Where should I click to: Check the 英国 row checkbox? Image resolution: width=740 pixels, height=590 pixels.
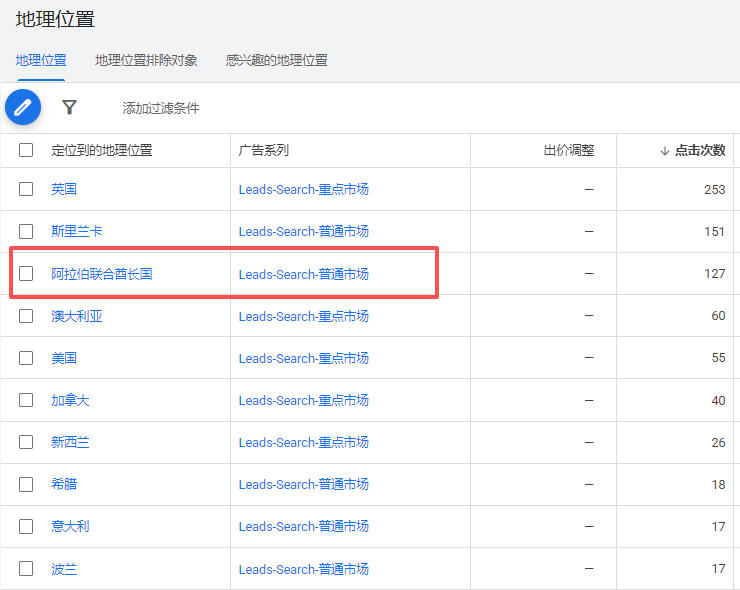[x=26, y=189]
